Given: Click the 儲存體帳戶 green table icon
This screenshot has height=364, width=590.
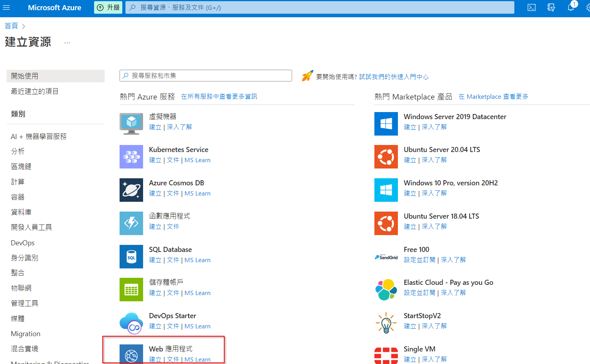Looking at the screenshot, I should tap(131, 290).
